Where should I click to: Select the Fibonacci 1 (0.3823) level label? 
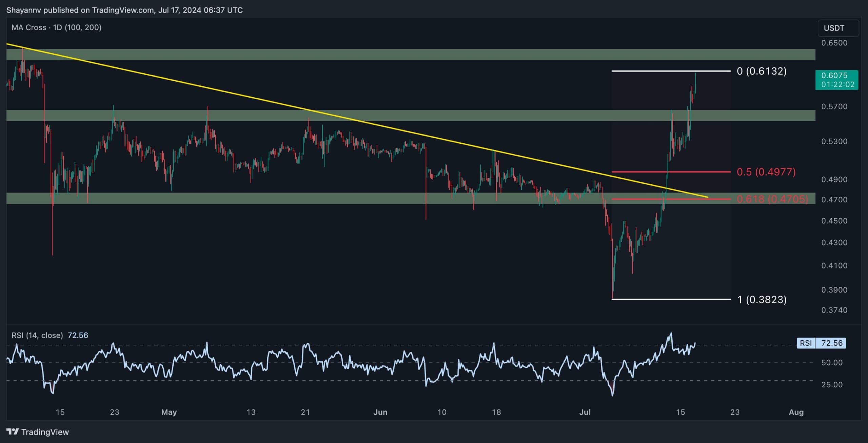762,300
